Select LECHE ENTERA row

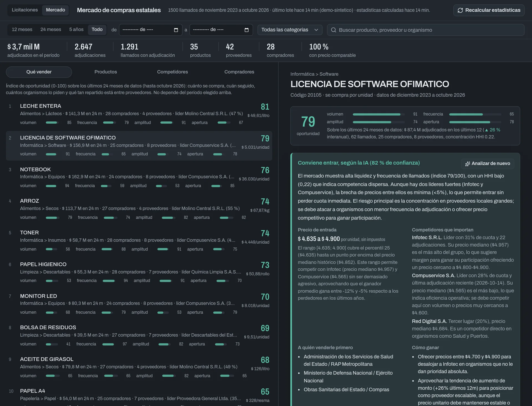click(x=139, y=114)
